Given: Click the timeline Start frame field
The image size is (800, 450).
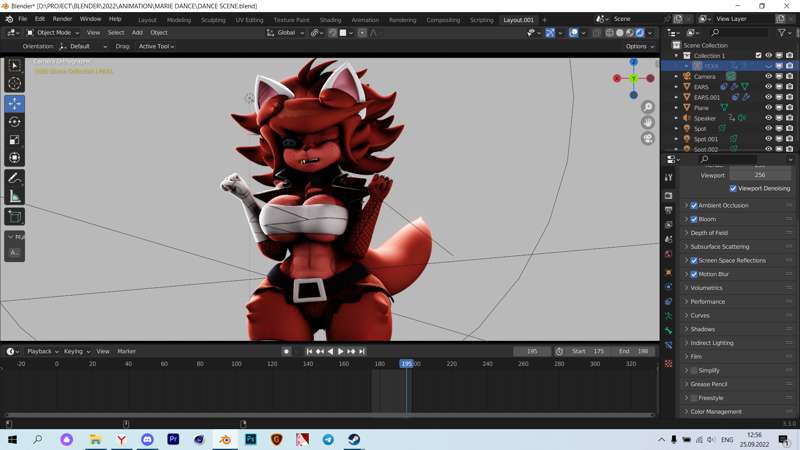Looking at the screenshot, I should 589,352.
